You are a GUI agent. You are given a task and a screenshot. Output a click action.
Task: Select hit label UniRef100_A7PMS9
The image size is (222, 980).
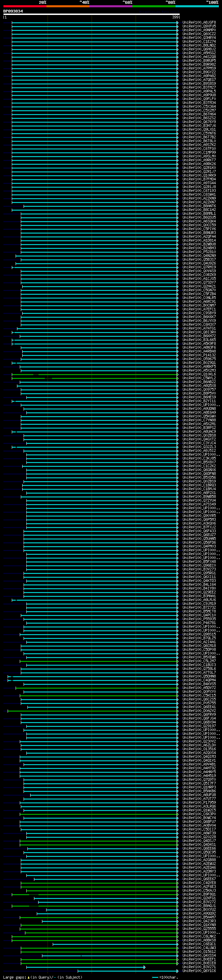click(x=199, y=68)
